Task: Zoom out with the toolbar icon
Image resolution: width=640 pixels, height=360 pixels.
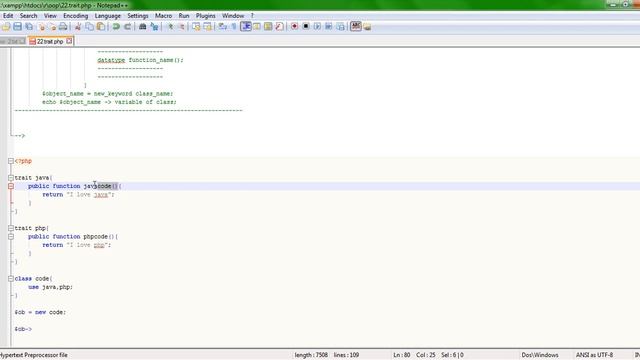Action: (181, 27)
